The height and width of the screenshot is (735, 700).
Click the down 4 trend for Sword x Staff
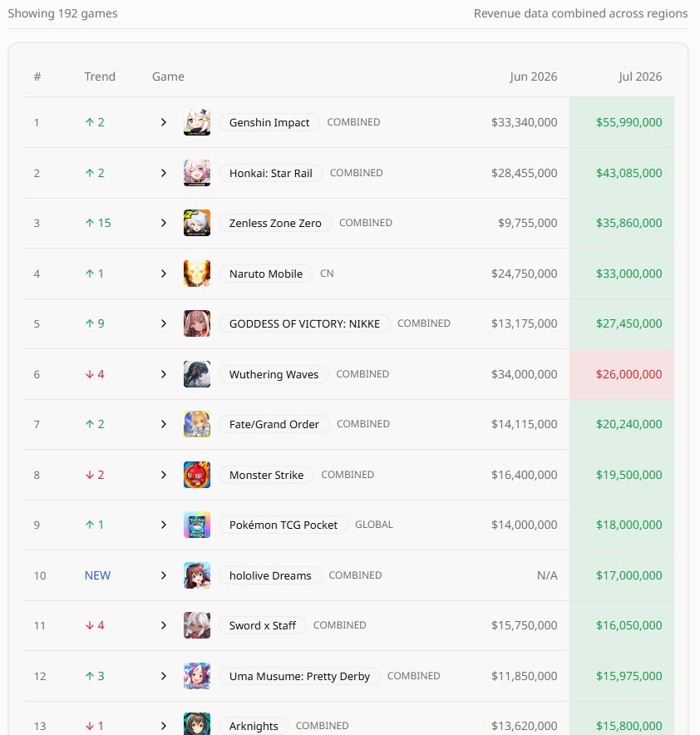click(95, 625)
